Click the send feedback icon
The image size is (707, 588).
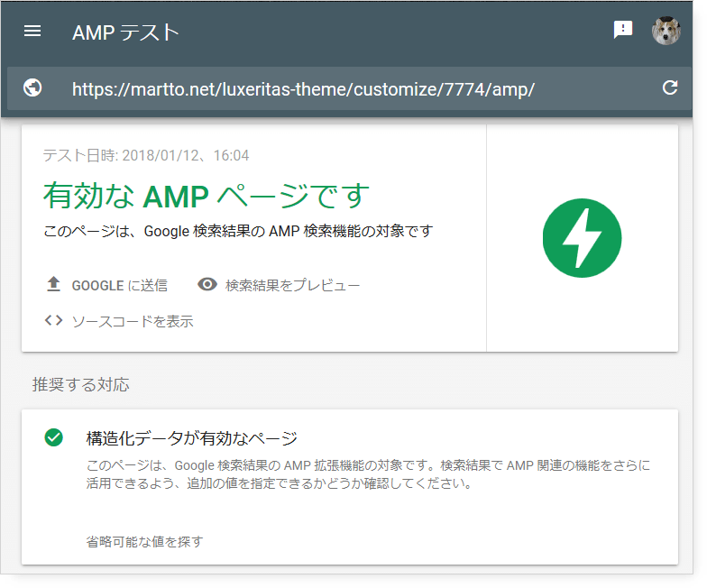[622, 31]
